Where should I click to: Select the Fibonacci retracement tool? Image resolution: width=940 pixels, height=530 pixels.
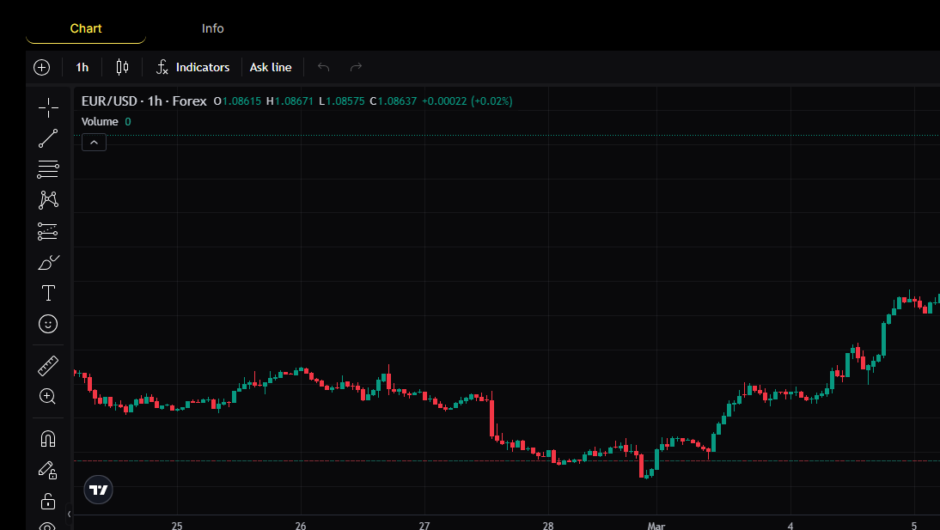48,169
